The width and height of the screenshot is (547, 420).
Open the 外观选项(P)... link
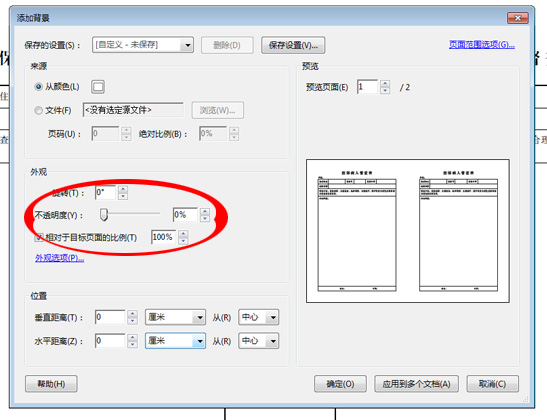coord(59,258)
